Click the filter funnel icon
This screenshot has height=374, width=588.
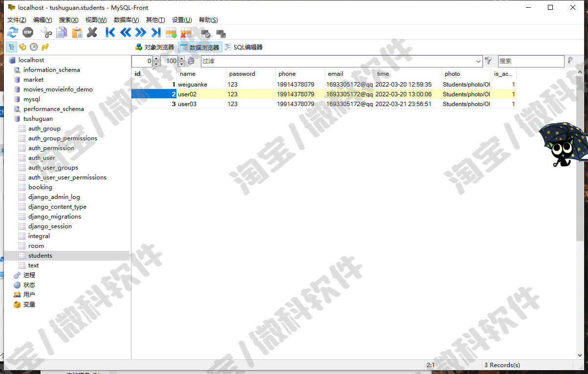coord(488,61)
